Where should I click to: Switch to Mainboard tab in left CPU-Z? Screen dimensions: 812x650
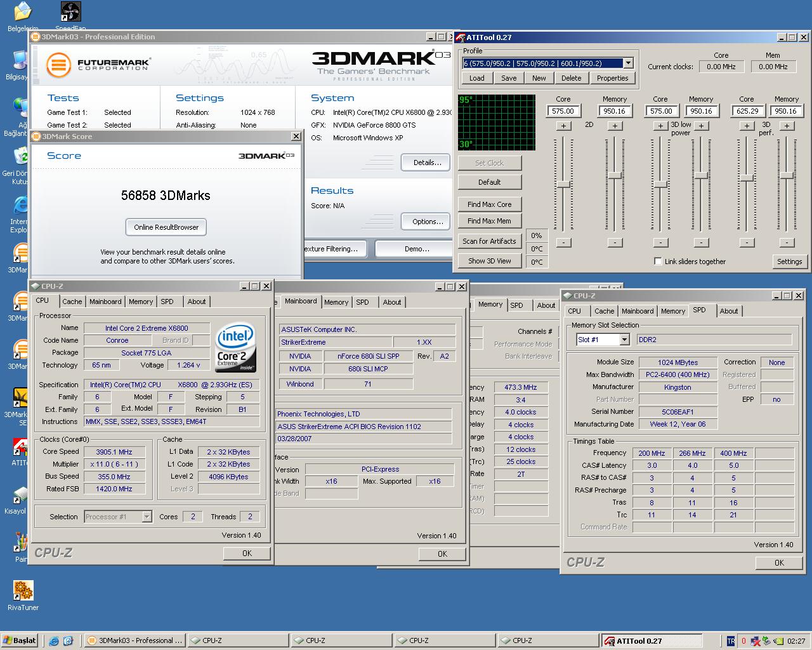(x=105, y=302)
